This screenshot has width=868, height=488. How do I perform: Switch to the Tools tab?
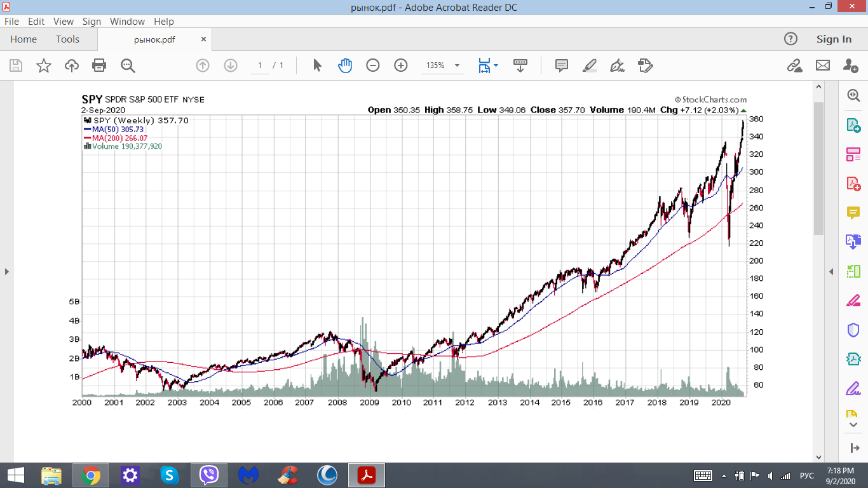[67, 39]
